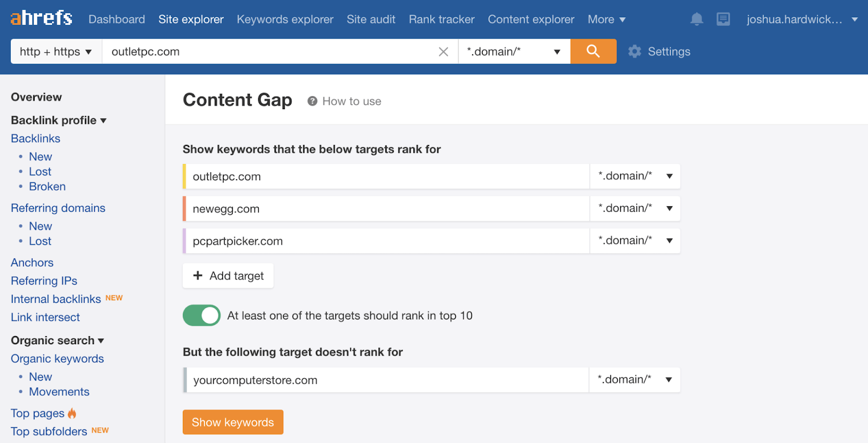
Task: Open Anchors report
Action: [x=32, y=263]
